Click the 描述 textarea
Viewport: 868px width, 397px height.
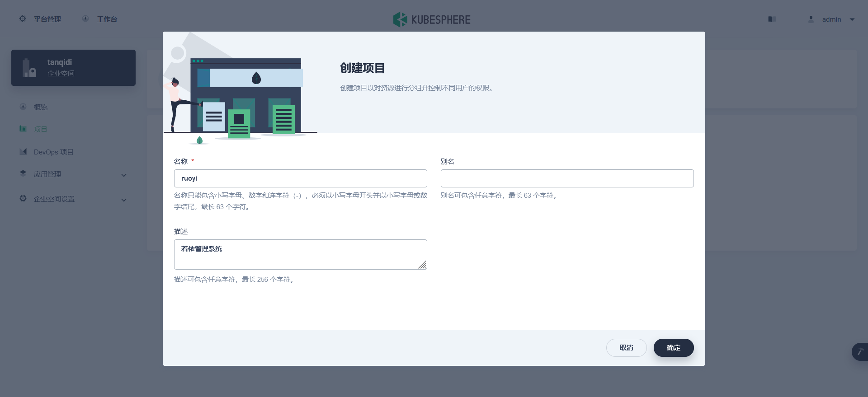(x=300, y=254)
